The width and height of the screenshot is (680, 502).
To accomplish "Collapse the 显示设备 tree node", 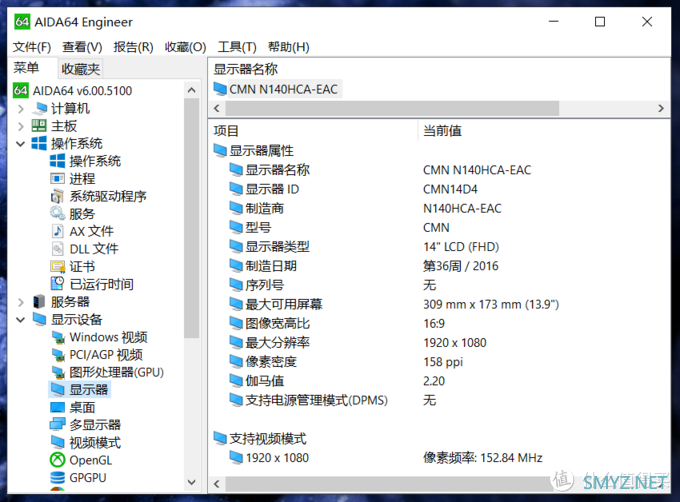I will [x=22, y=320].
